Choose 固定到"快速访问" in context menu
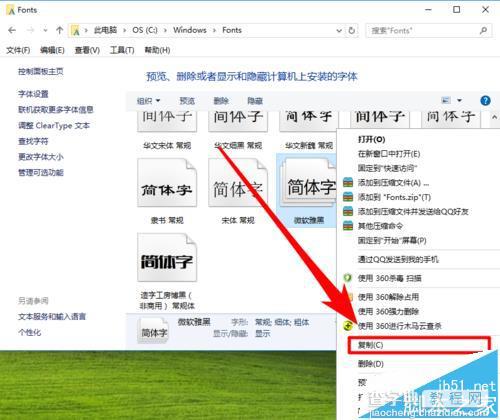The width and height of the screenshot is (500, 420). tap(388, 168)
